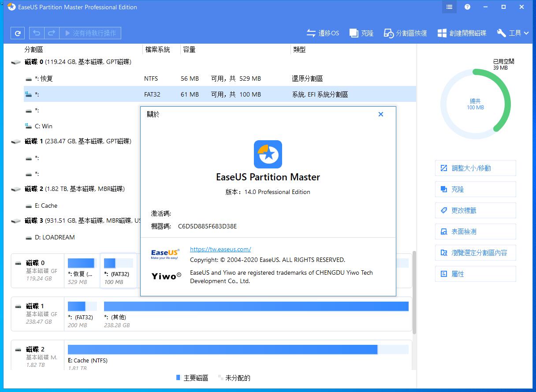Select 磁碟 1 row in the partition list
Image resolution: width=536 pixels, height=392 pixels.
pos(75,142)
